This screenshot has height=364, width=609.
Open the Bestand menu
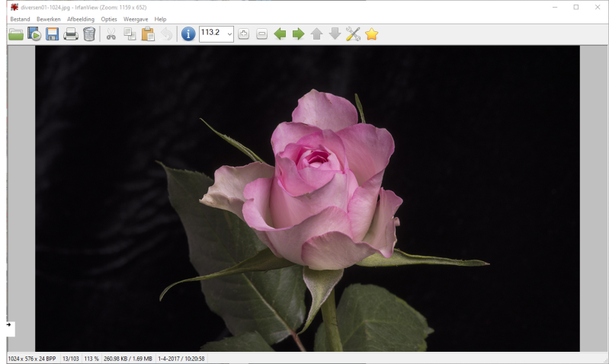(20, 19)
